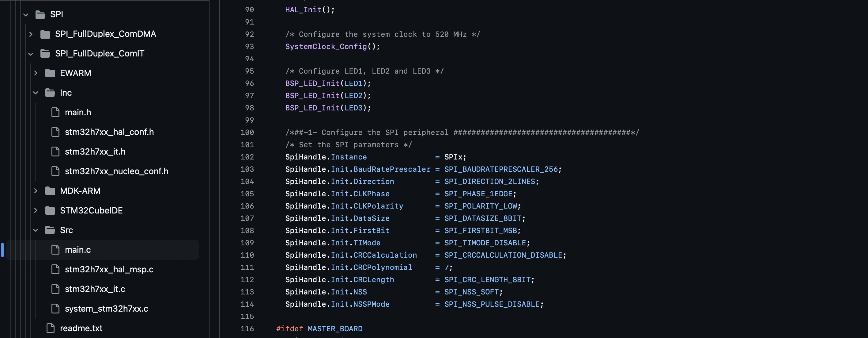The image size is (868, 338).
Task: Click the EWARM folder icon
Action: click(x=50, y=73)
